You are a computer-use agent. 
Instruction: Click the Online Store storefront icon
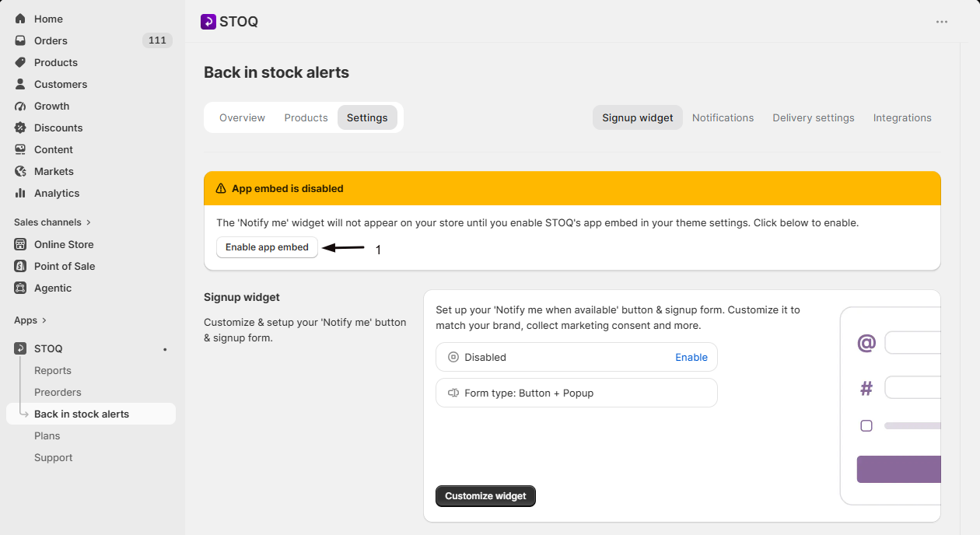click(x=20, y=244)
